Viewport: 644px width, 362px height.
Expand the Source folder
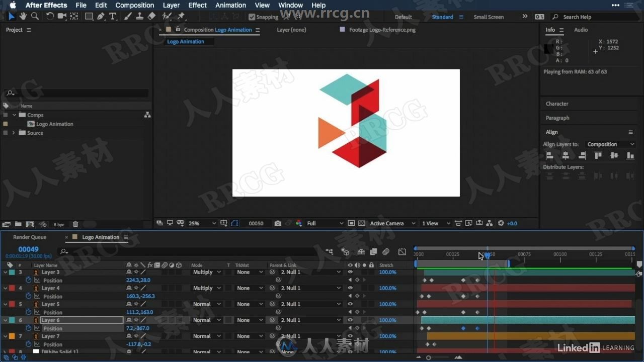tap(14, 133)
